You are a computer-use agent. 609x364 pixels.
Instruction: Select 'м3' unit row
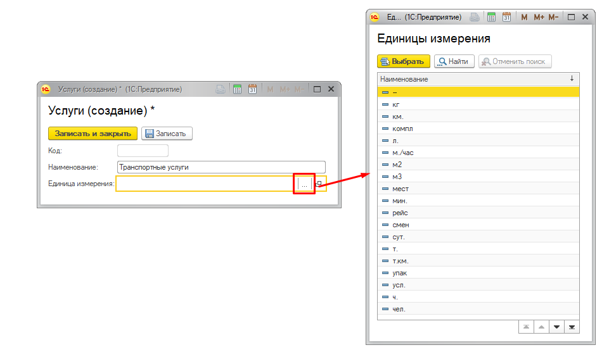coord(478,177)
